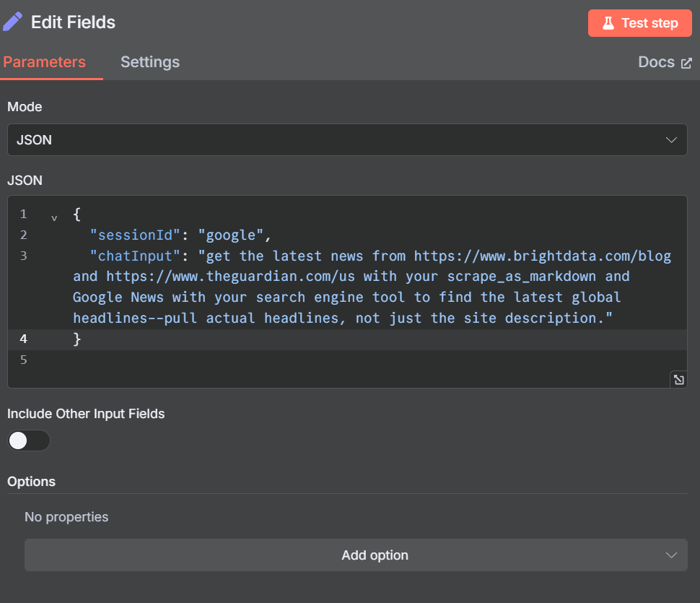
Task: Open the Mode dropdown showing JSON
Action: click(x=346, y=139)
